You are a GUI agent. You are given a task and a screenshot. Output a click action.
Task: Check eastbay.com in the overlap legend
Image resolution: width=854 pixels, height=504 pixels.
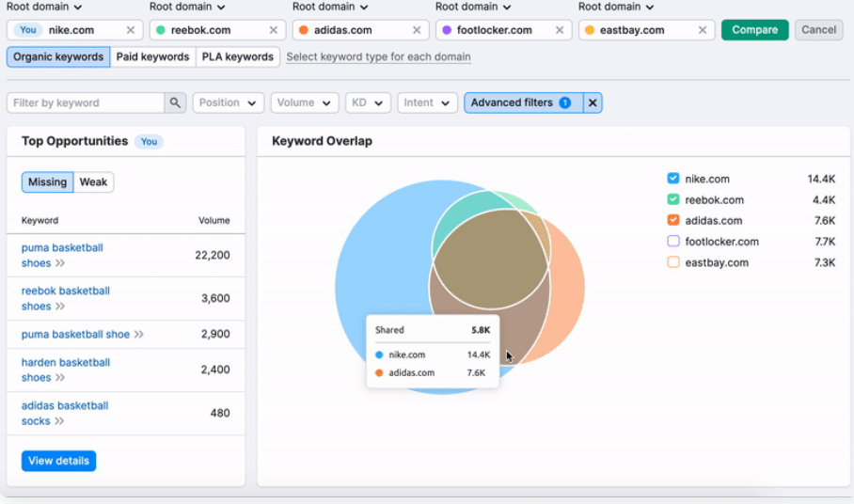673,262
